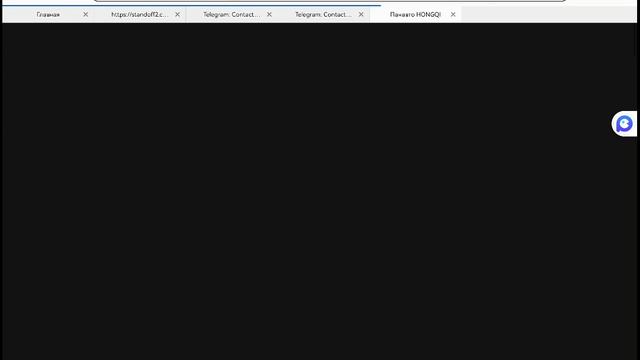
Task: Close the second Telegram: Contact tab
Action: [361, 14]
